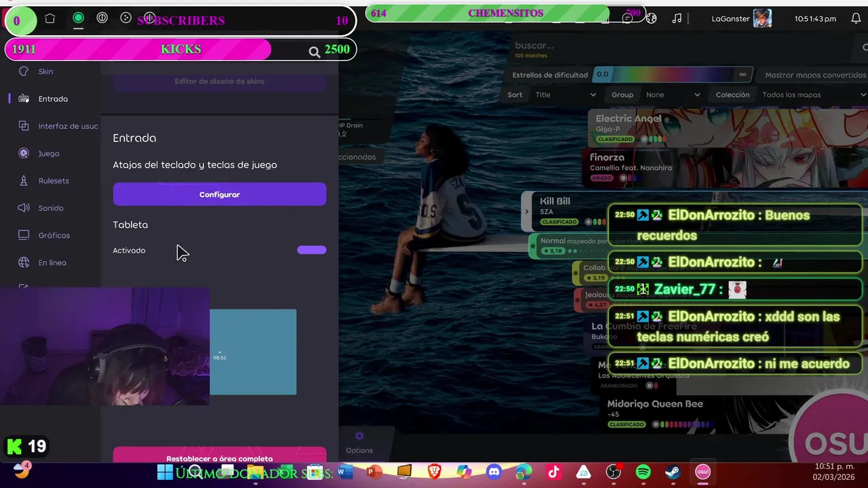Screen dimensions: 868x488
Task: Adjust the maximum difficulty stars infinity handle
Action: coord(743,75)
